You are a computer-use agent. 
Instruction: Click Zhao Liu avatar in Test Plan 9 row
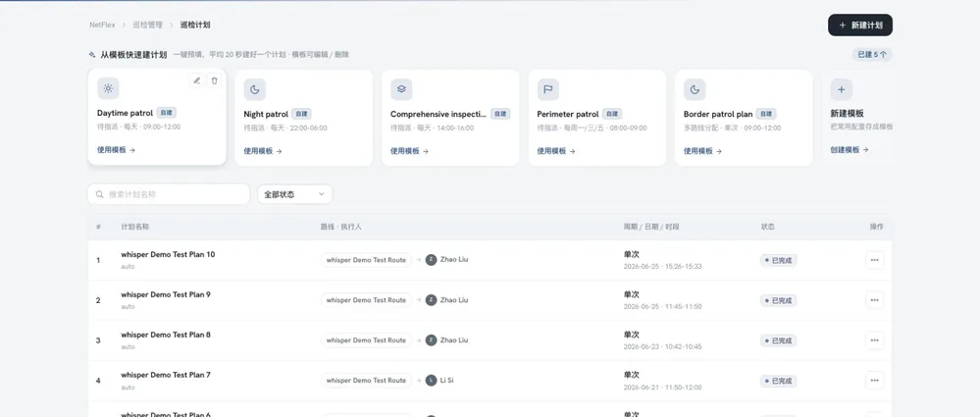click(432, 300)
